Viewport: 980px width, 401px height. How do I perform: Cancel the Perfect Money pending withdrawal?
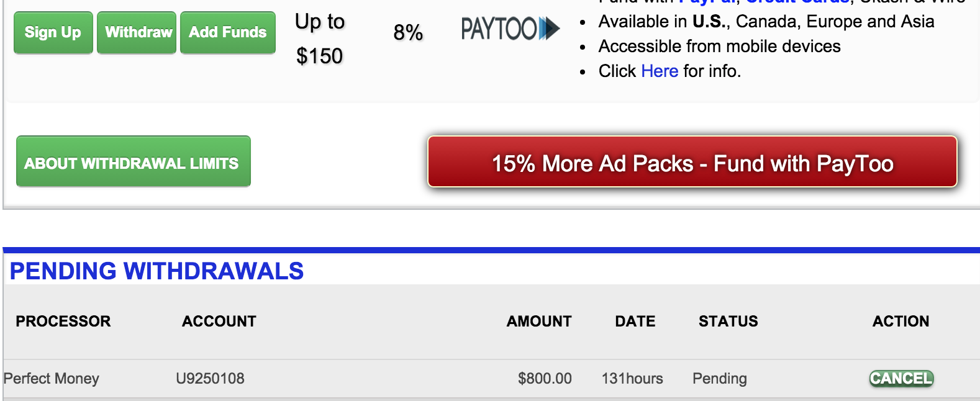(x=901, y=379)
